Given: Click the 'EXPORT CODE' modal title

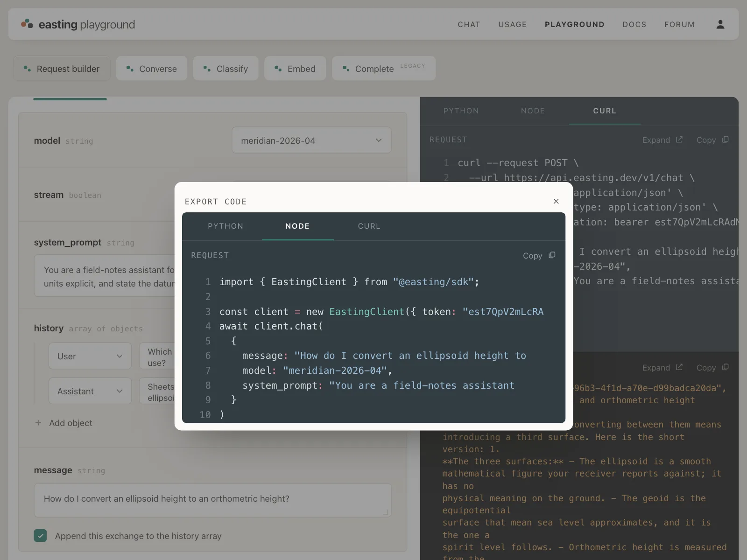Looking at the screenshot, I should coord(216,202).
